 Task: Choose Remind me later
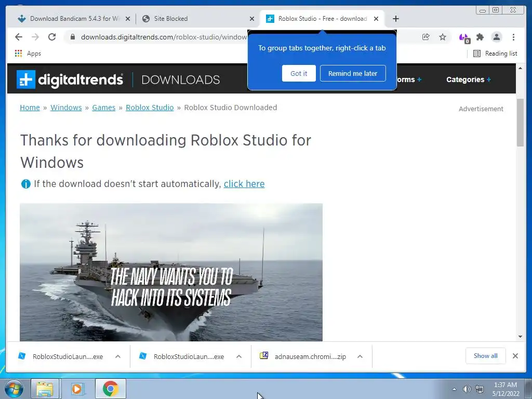pyautogui.click(x=353, y=73)
